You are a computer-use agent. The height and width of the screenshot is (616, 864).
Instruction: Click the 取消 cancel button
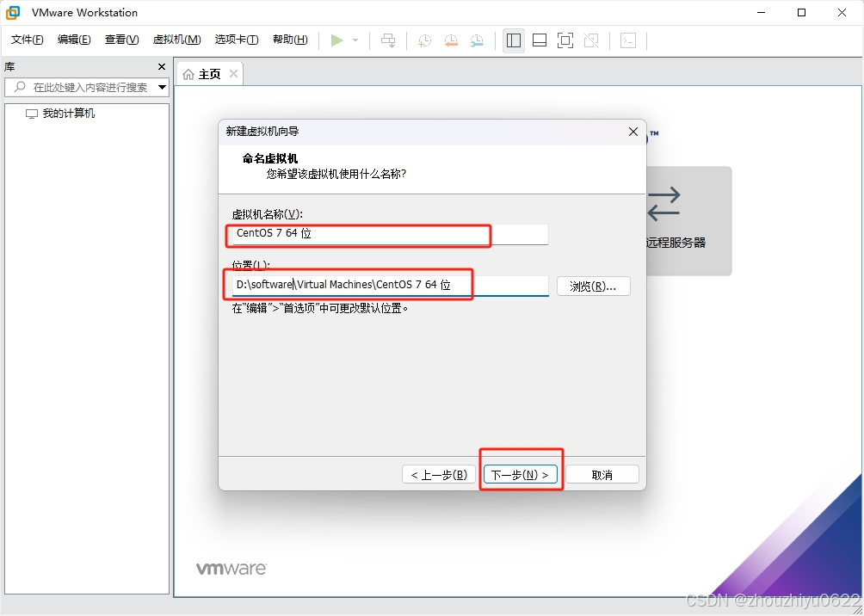602,475
